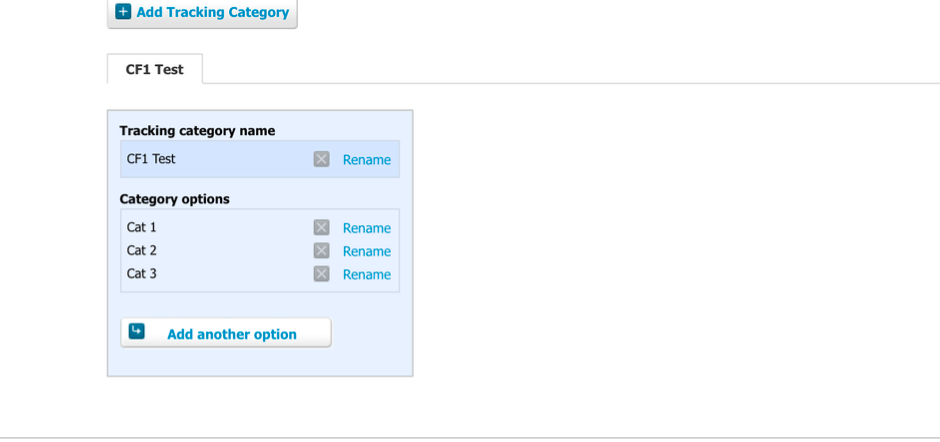Click the Category options heading
The height and width of the screenshot is (442, 940).
[174, 199]
